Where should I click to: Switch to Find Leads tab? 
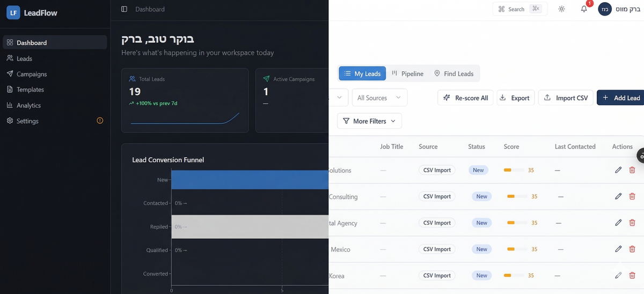coord(454,73)
